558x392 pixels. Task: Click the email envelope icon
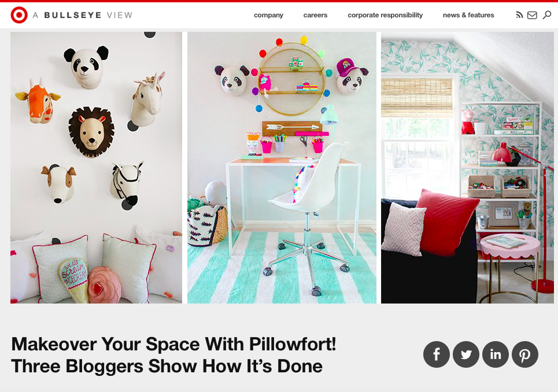point(532,15)
